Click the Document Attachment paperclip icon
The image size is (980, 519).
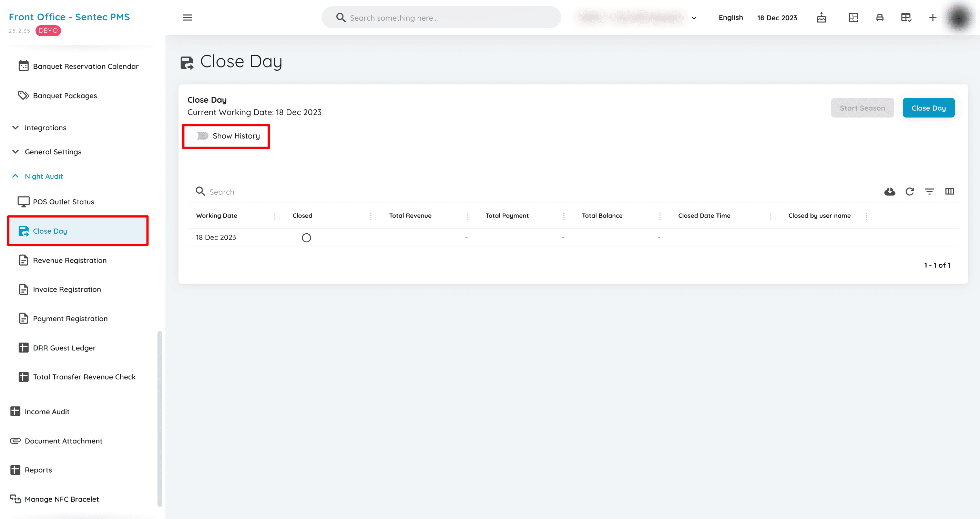point(15,441)
